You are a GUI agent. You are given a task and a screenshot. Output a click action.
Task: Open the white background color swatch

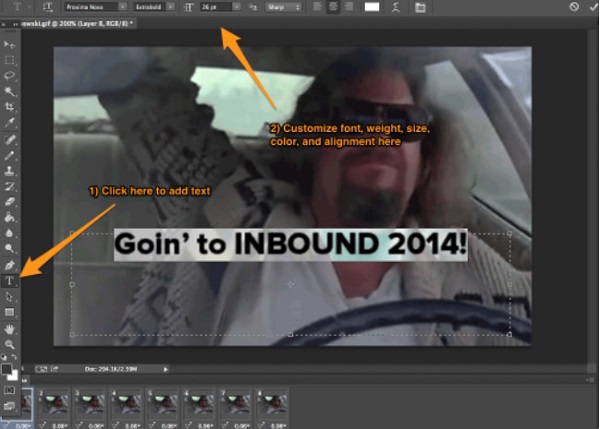tap(14, 377)
